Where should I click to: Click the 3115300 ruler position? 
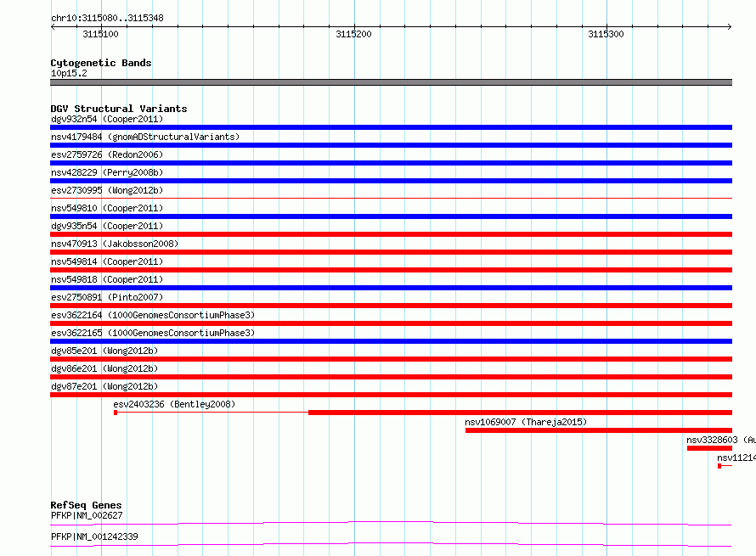[606, 34]
